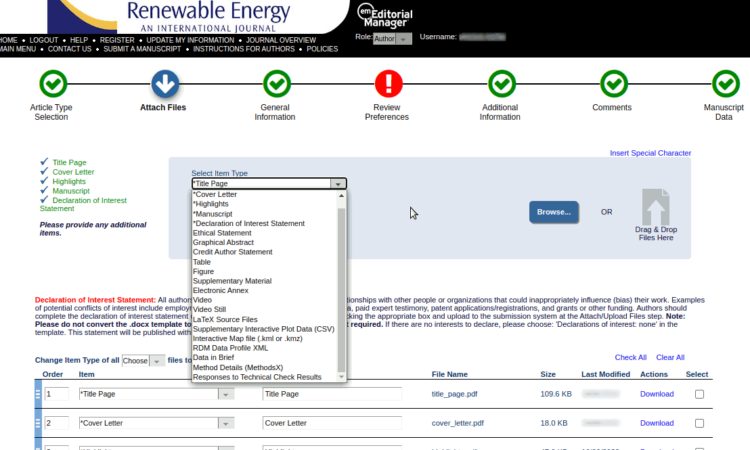Screen dimensions: 750x450
Task: Open the Manuscript Data step icon
Action: [725, 84]
